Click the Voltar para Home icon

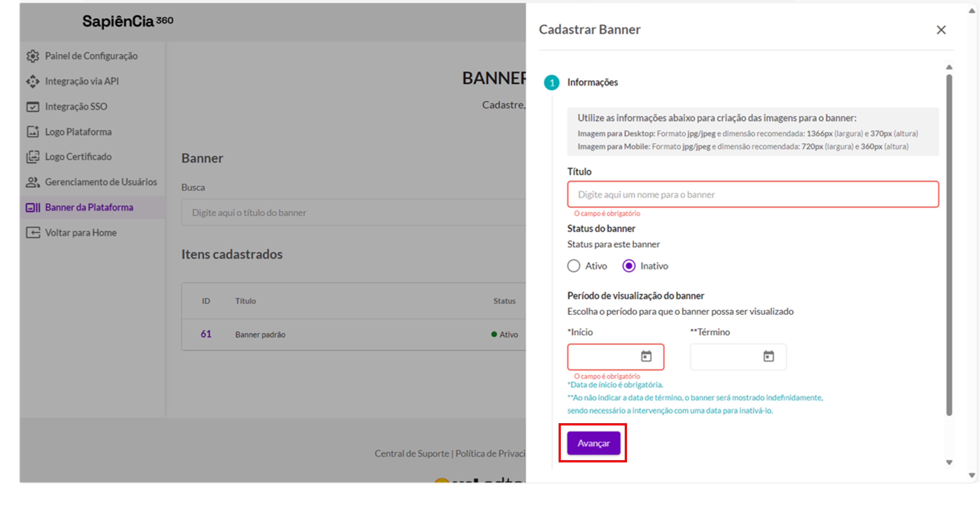coord(33,233)
